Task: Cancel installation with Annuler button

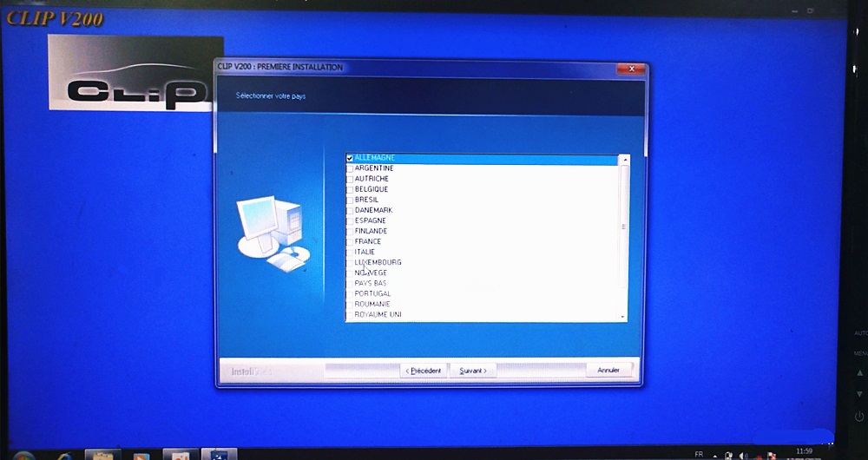Action: pyautogui.click(x=608, y=371)
